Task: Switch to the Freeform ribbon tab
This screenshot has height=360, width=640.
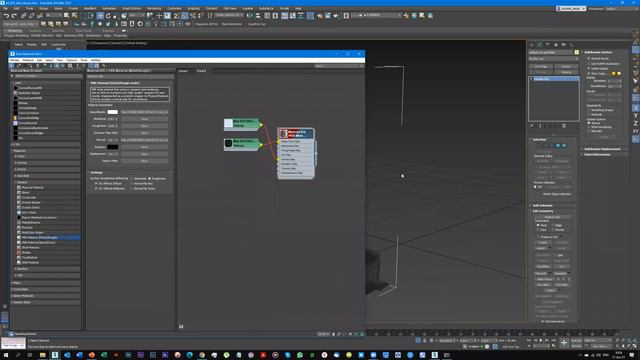Action: tap(35, 31)
